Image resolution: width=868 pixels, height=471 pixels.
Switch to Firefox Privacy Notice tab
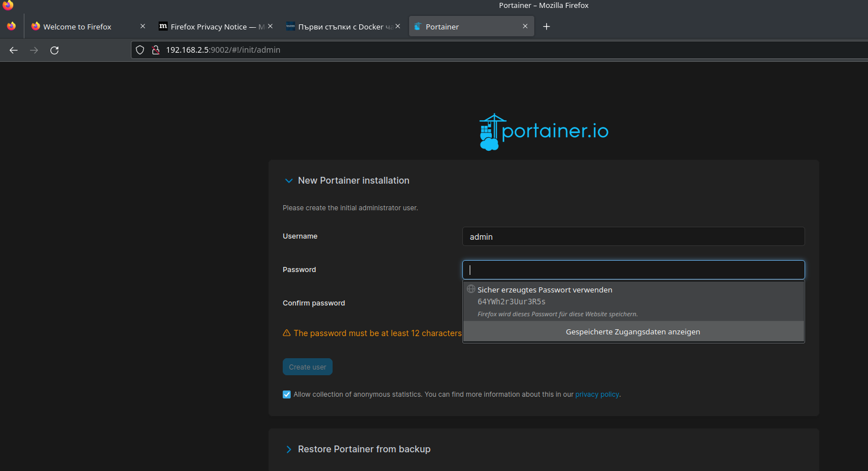216,27
